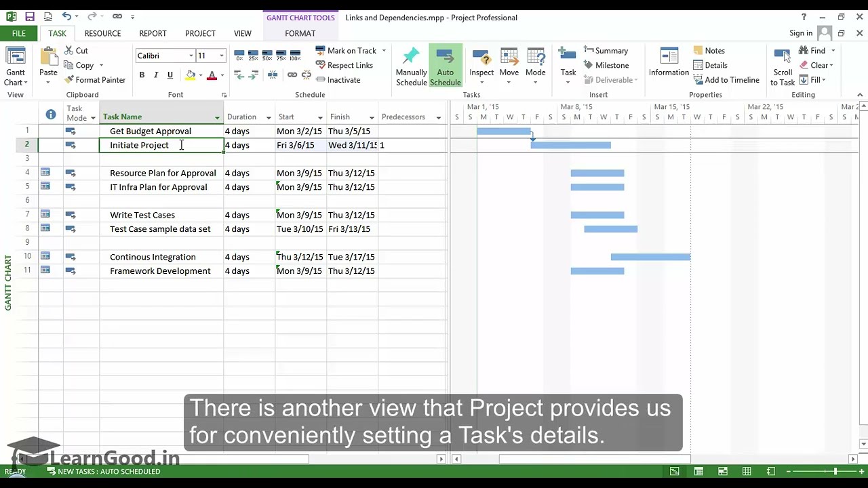
Task: Click Sign in link
Action: pos(800,33)
